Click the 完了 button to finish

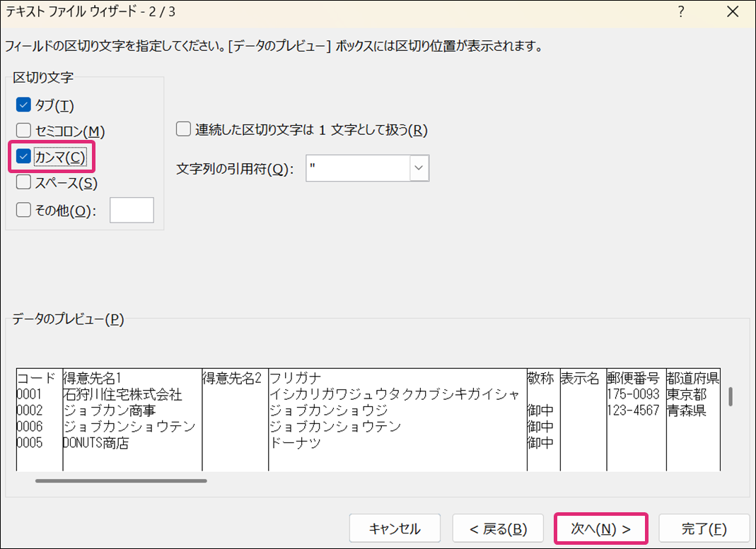(704, 529)
